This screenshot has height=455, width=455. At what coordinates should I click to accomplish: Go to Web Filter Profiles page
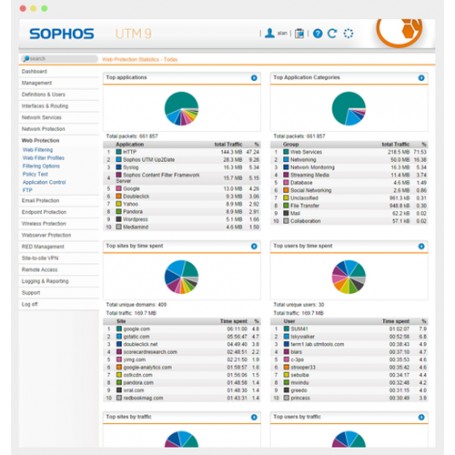pyautogui.click(x=43, y=158)
